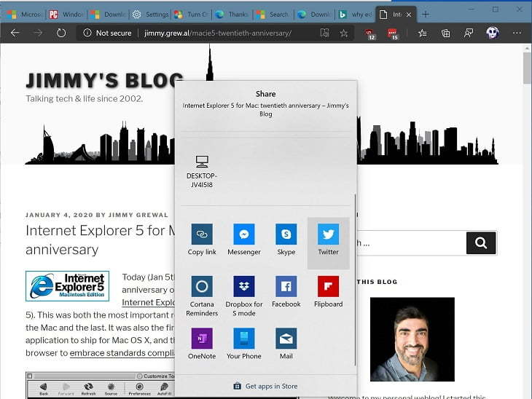Screen dimensions: 532x399
Task: Share page with Skype
Action: pyautogui.click(x=286, y=240)
